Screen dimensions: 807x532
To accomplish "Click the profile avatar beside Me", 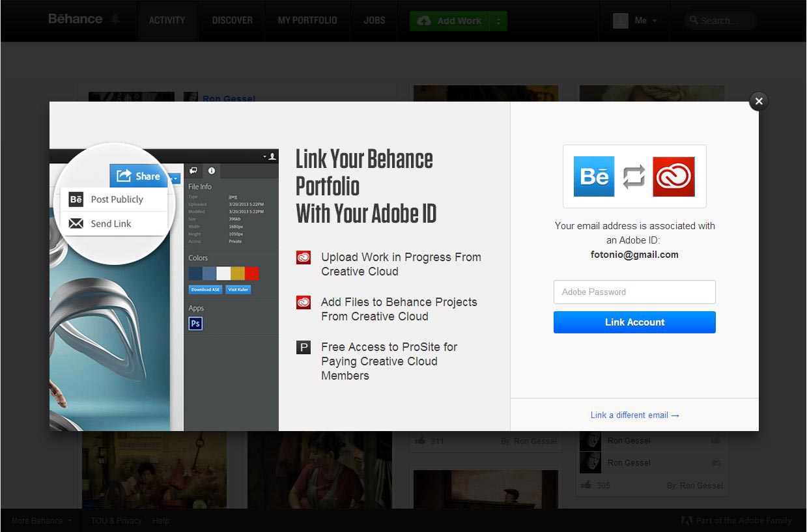I will [x=620, y=21].
